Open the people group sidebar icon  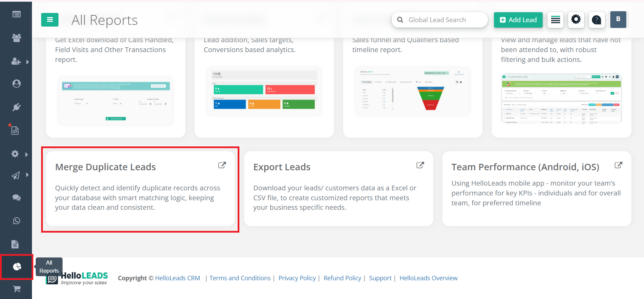pos(16,38)
